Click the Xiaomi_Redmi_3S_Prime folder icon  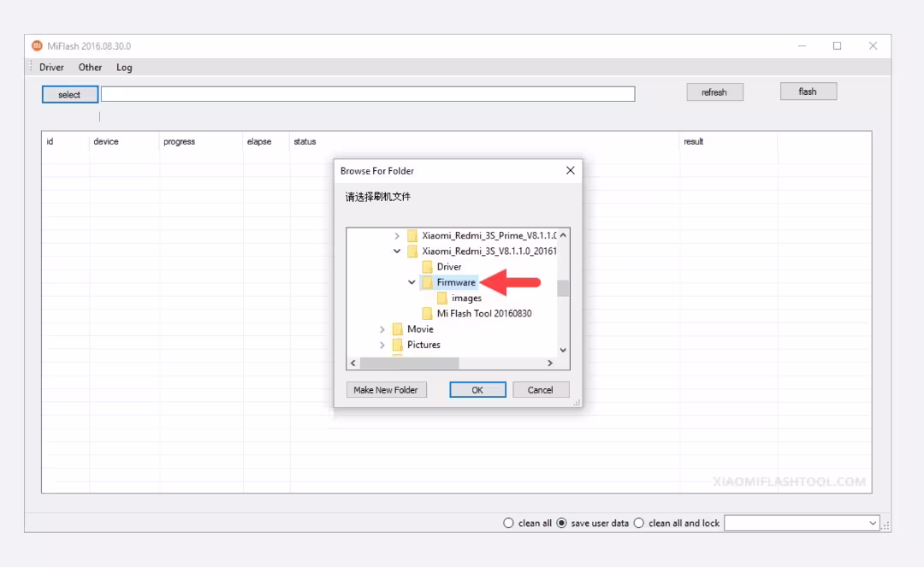pyautogui.click(x=412, y=236)
